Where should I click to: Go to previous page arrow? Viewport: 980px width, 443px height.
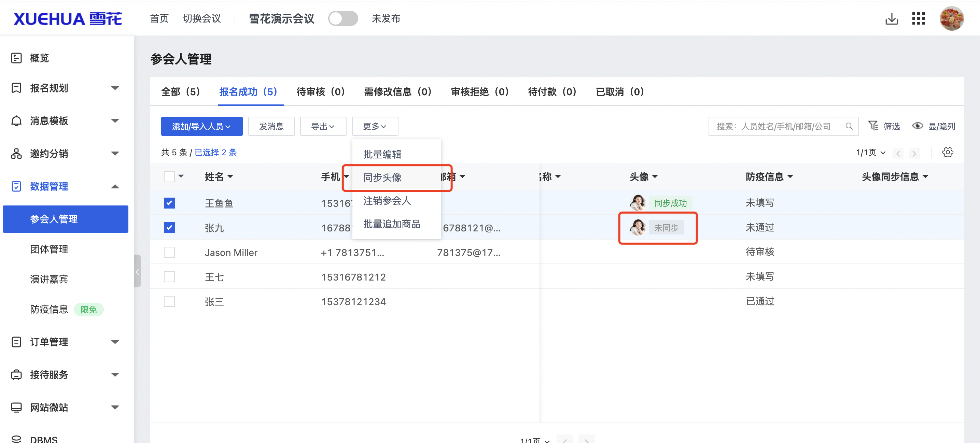898,153
